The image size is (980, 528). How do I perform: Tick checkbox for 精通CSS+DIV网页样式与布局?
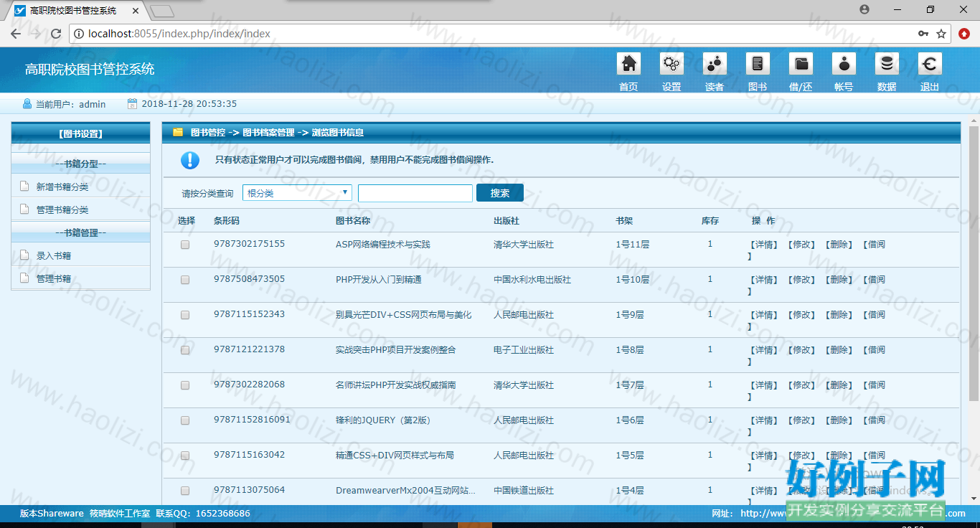click(x=185, y=456)
